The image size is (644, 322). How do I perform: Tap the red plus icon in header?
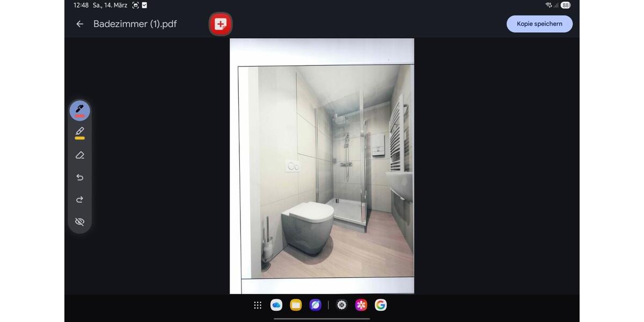pos(220,24)
